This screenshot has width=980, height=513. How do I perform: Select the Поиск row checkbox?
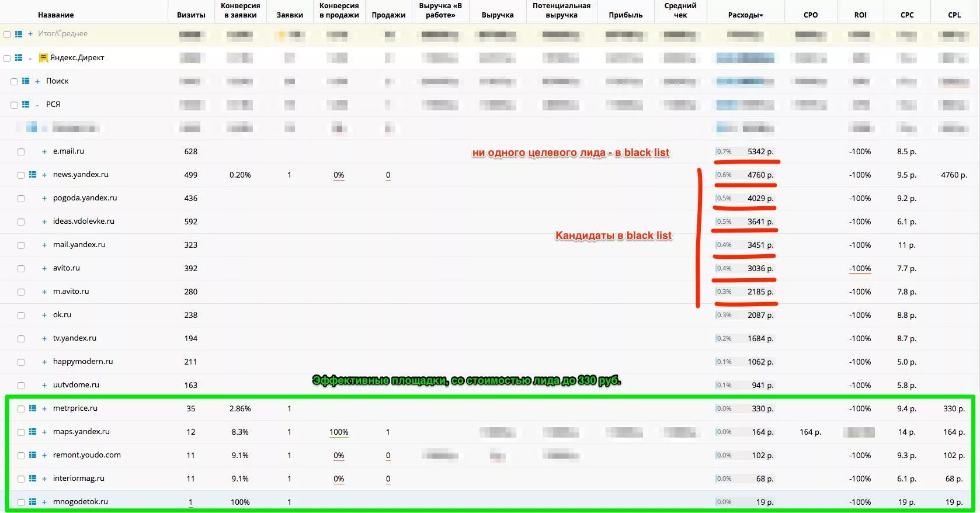tap(14, 81)
